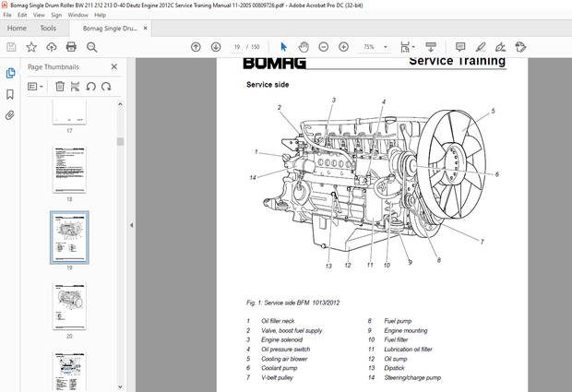This screenshot has width=572, height=392.
Task: Open the find text magnifier
Action: point(91,47)
